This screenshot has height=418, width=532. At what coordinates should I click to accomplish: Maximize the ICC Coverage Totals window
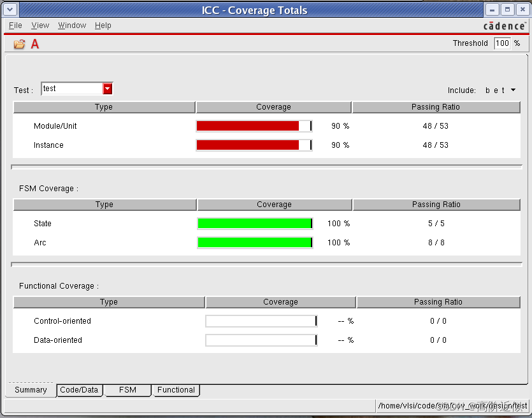(x=507, y=10)
